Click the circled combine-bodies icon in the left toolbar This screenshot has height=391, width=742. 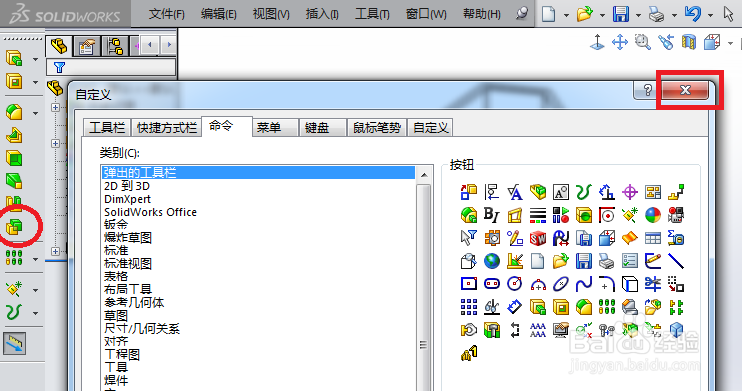(14, 227)
